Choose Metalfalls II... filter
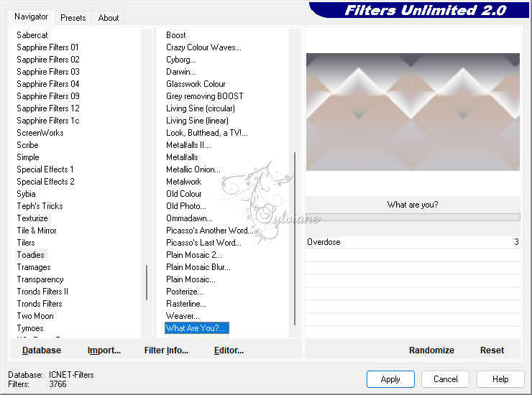This screenshot has width=532, height=395. pos(188,145)
